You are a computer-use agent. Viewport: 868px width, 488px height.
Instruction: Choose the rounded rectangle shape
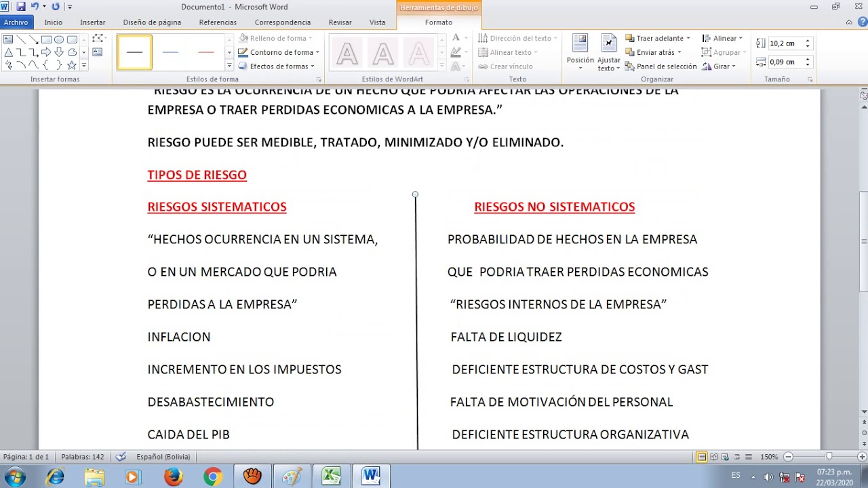pos(72,39)
